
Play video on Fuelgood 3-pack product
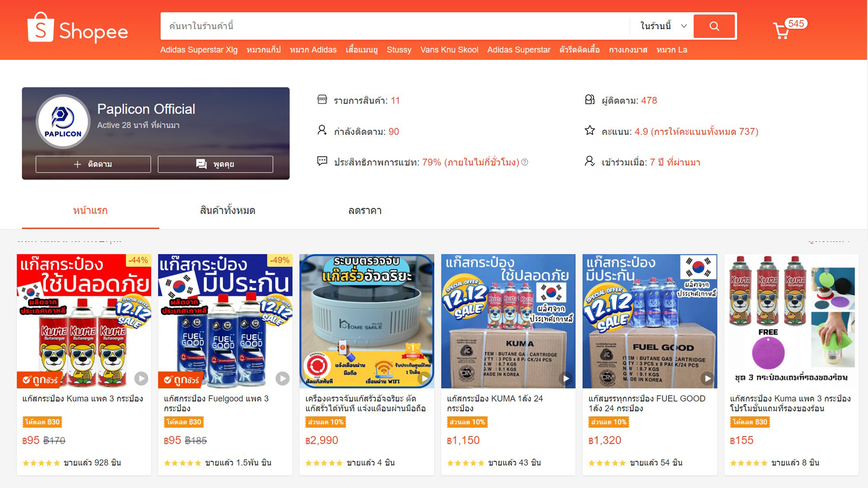(x=283, y=378)
